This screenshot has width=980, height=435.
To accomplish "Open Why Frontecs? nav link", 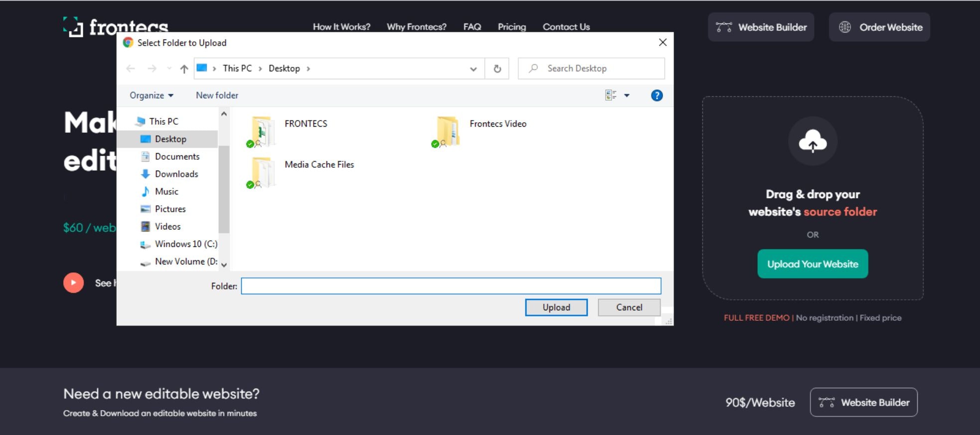I will 417,27.
